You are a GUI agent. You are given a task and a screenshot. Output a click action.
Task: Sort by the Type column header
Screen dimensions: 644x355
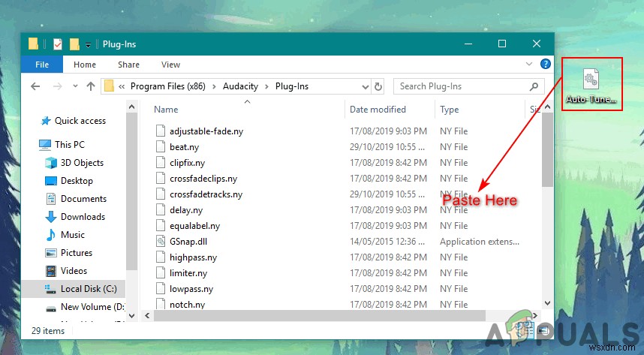(450, 110)
